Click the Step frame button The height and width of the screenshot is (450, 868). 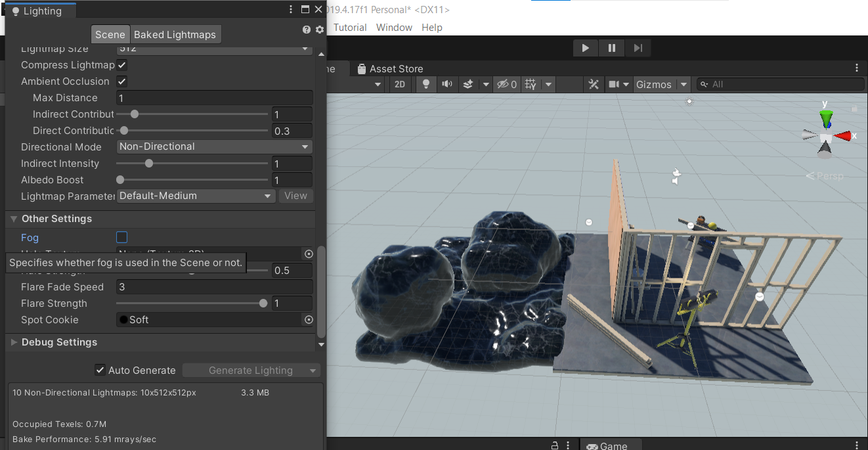pyautogui.click(x=638, y=48)
